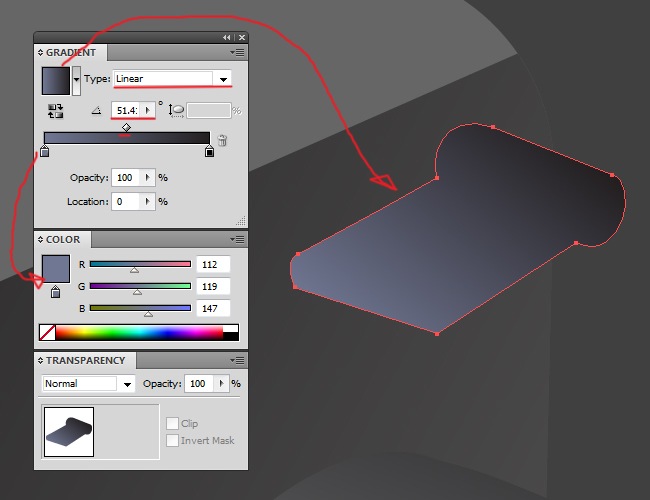
Task: Click the B value field 147
Action: coord(213,308)
